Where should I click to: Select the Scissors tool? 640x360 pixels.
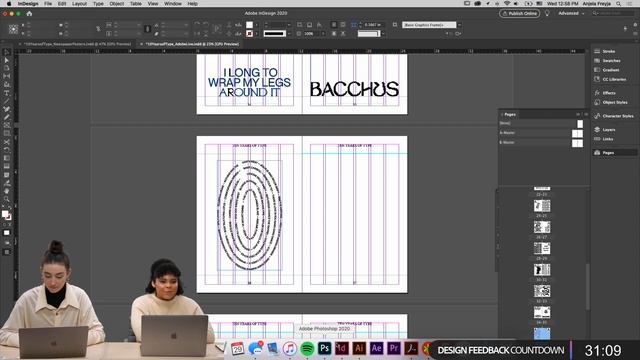point(7,142)
